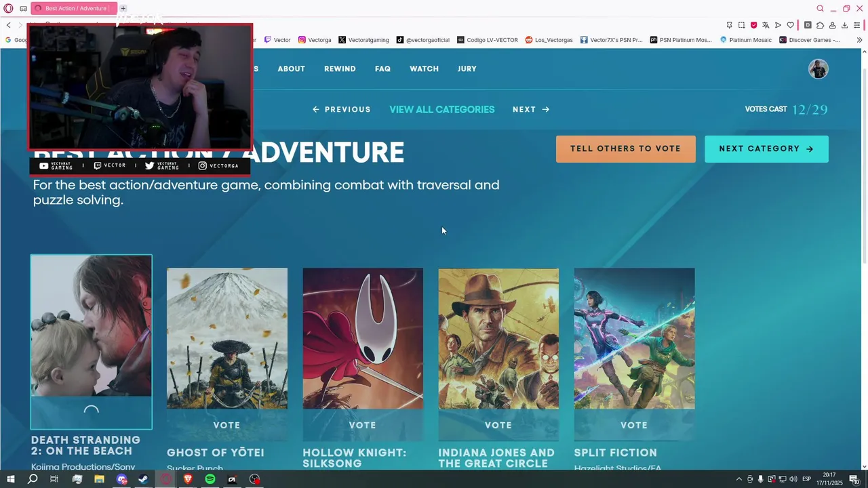Open the browser account profile icon
This screenshot has width=868, height=488.
click(x=832, y=25)
